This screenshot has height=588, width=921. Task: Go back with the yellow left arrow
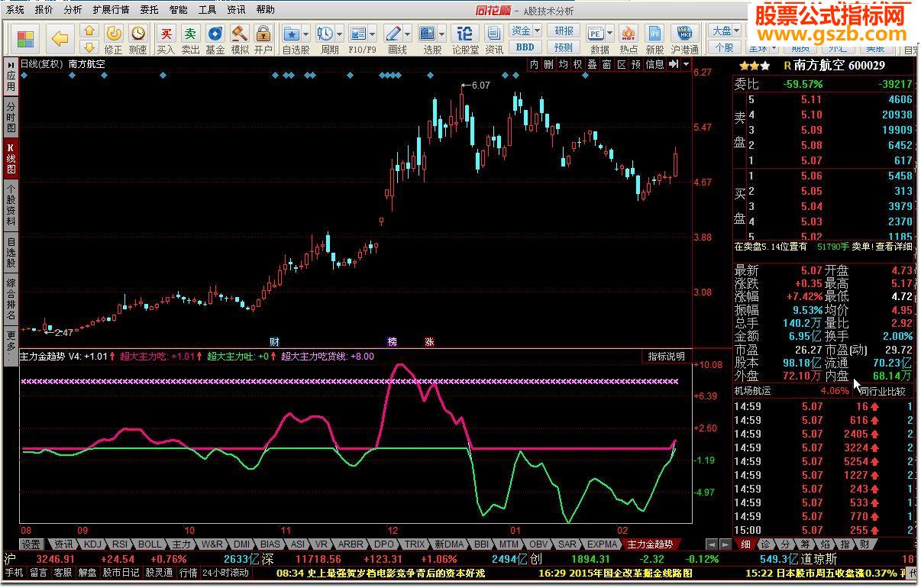click(x=59, y=38)
